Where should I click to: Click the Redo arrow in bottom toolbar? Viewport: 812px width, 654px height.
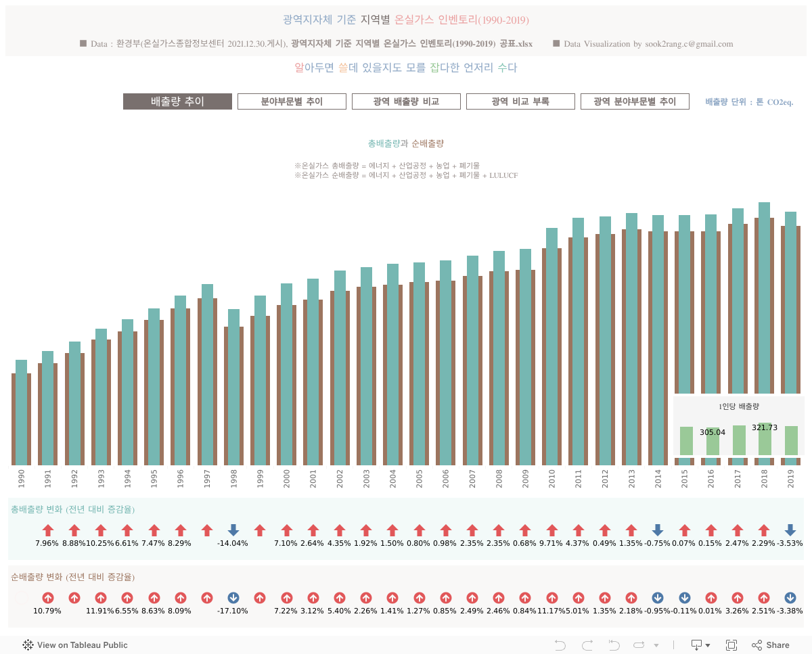(x=587, y=645)
